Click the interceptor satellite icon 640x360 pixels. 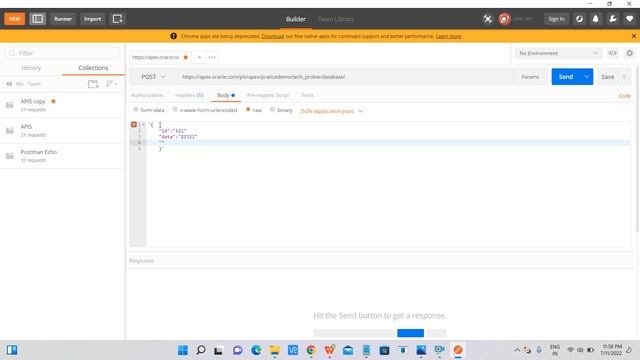click(488, 19)
